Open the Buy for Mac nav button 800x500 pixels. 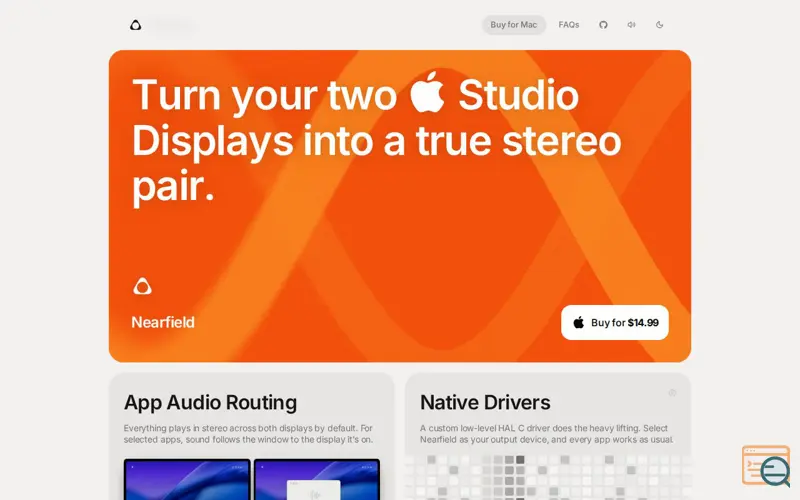coord(514,24)
